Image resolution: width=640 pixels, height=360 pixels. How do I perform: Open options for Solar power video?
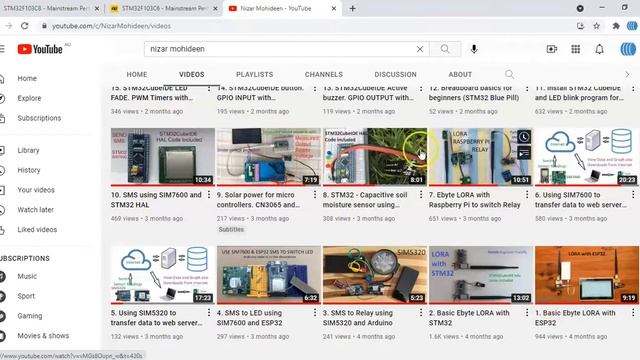coord(315,195)
